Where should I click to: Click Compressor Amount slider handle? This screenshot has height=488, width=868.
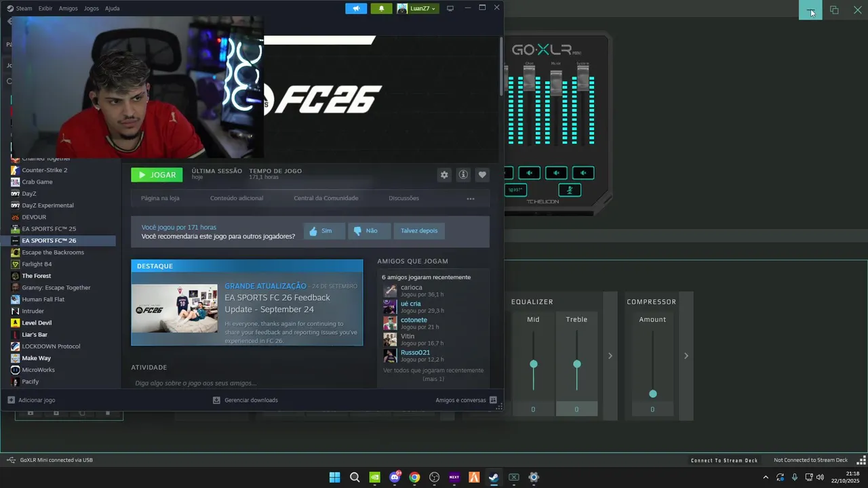653,394
